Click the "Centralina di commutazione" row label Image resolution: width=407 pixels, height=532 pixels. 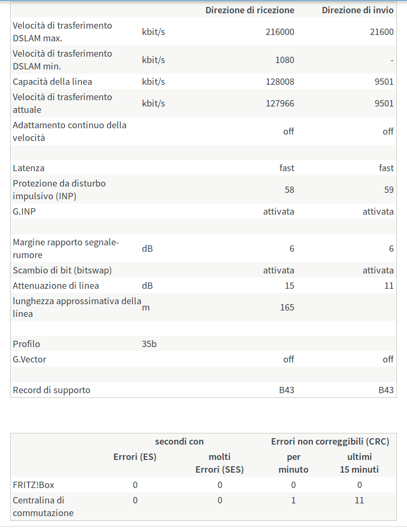43,507
